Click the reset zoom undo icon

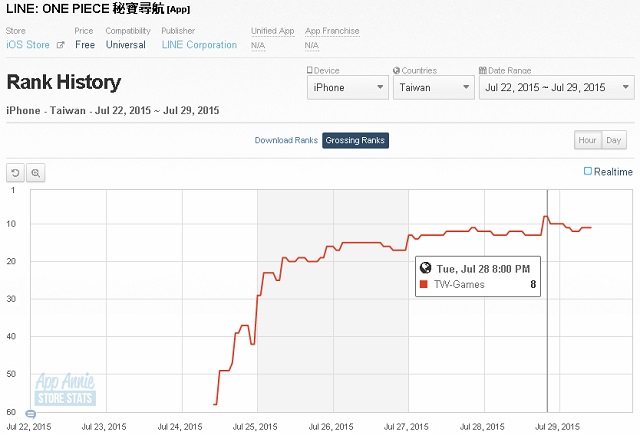pos(15,173)
